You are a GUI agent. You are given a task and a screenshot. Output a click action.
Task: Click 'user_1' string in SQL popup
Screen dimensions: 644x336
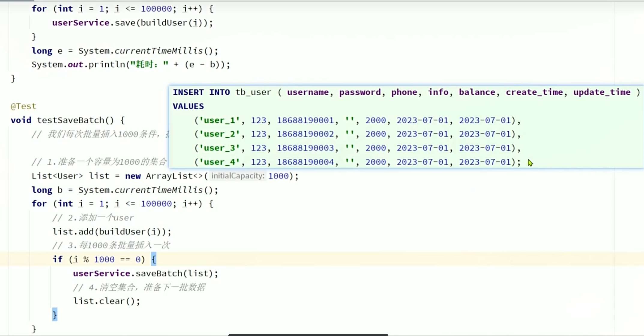220,120
